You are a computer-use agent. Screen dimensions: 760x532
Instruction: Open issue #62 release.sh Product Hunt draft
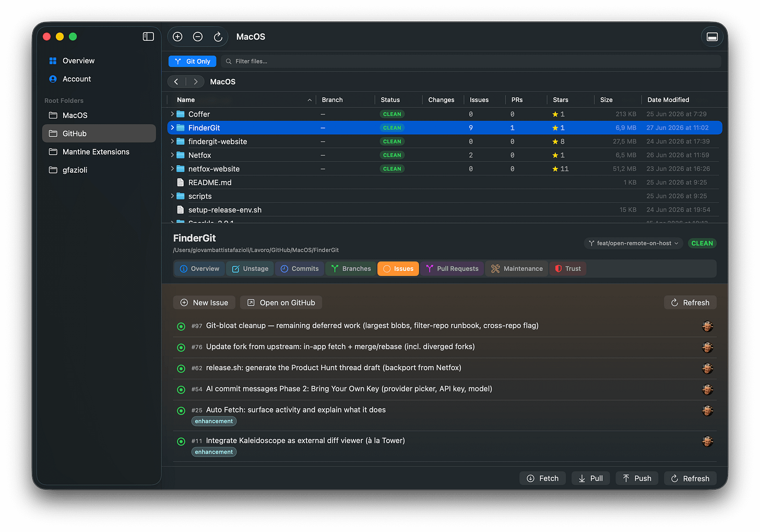445,368
